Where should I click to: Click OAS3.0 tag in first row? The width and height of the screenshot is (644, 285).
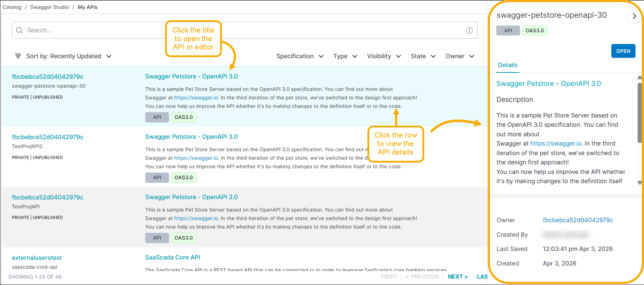coord(184,117)
